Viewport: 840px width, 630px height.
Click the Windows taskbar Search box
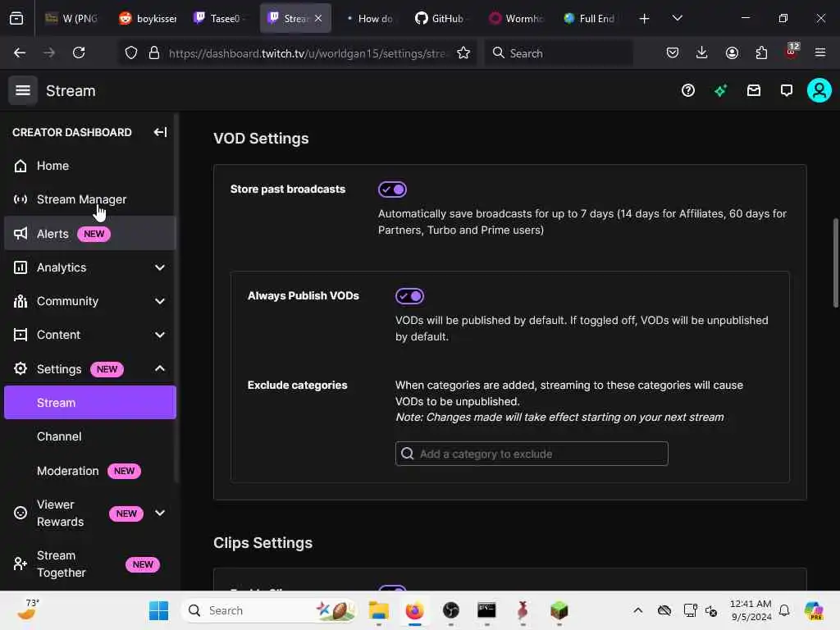[269, 610]
